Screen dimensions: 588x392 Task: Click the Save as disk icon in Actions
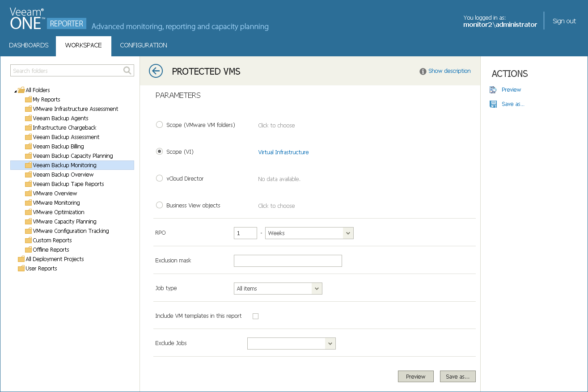click(x=493, y=104)
